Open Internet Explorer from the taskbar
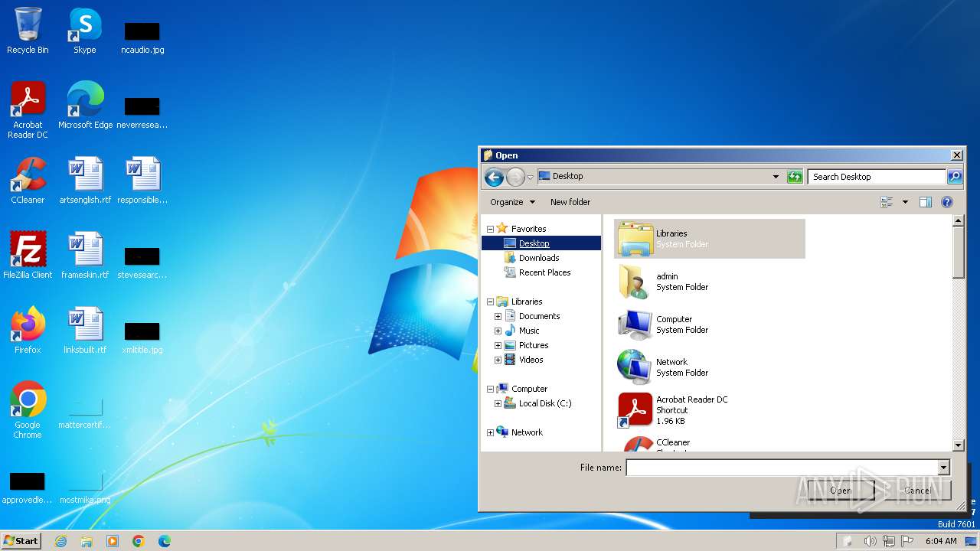Image resolution: width=980 pixels, height=551 pixels. [60, 541]
